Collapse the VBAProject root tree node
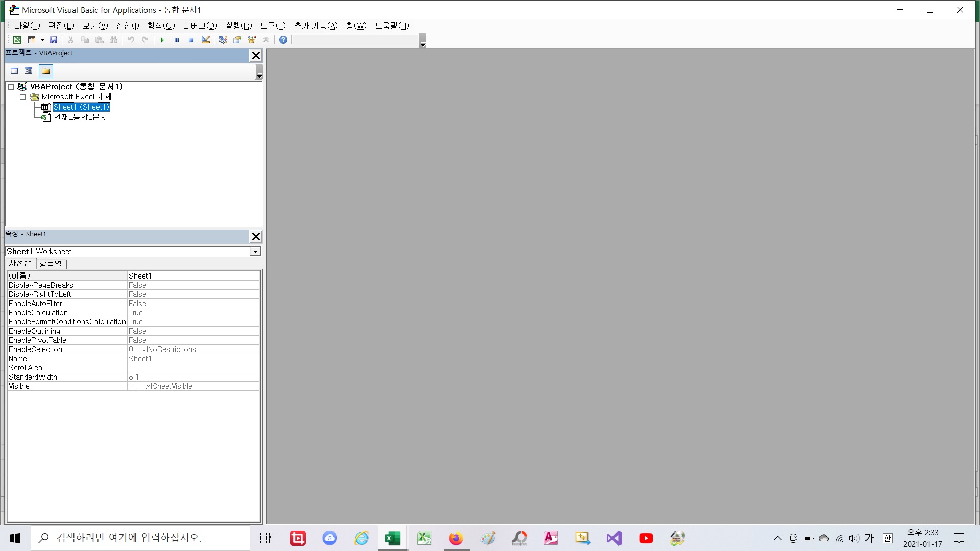This screenshot has height=551, width=980. coord(11,87)
